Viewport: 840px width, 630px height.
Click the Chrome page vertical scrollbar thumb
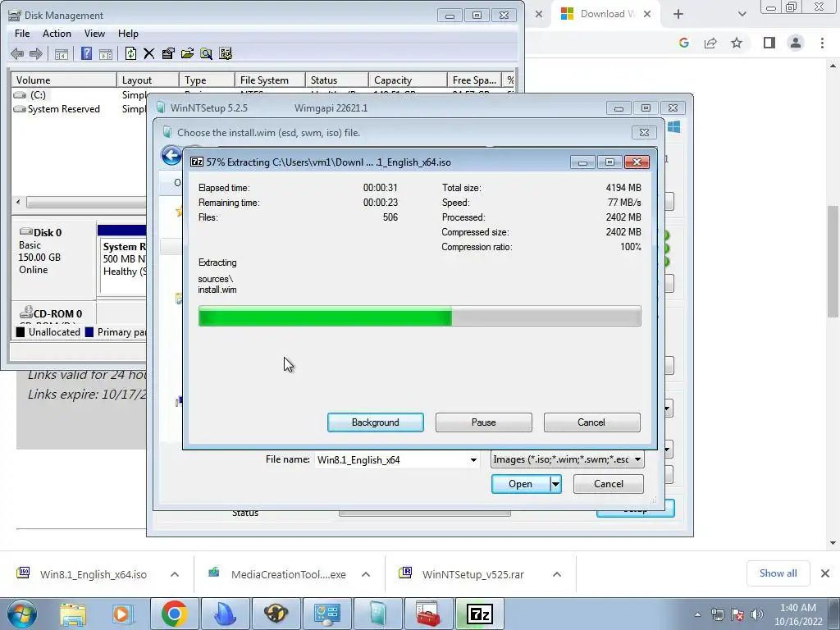[833, 261]
